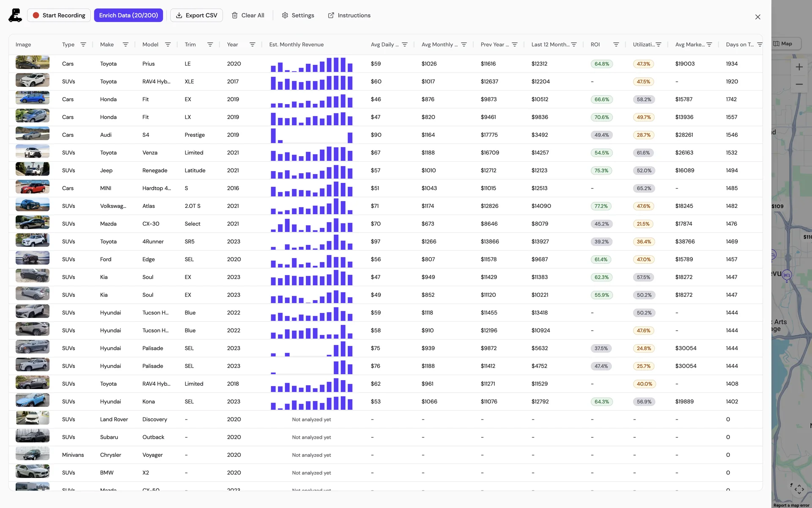Start Recording button
812x508 pixels.
59,15
